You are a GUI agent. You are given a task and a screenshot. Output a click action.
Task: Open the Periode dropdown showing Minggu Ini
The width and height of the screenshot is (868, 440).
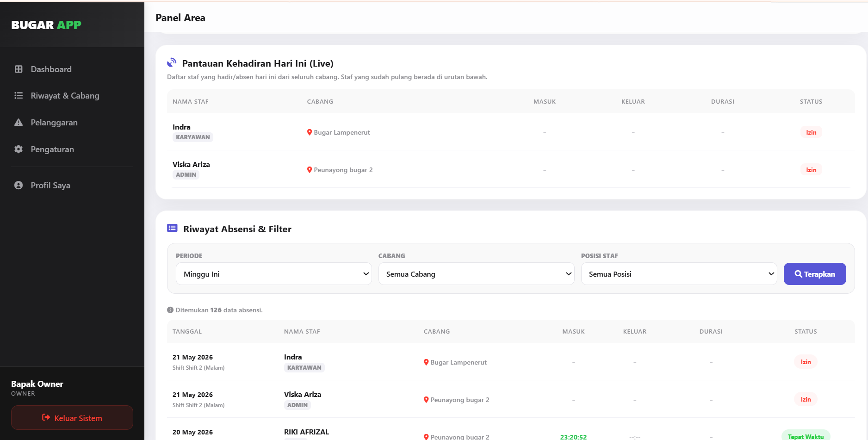[274, 274]
